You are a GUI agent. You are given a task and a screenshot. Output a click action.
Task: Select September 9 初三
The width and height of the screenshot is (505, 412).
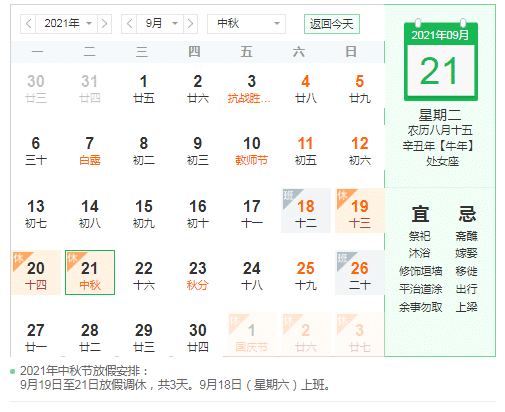click(x=198, y=151)
